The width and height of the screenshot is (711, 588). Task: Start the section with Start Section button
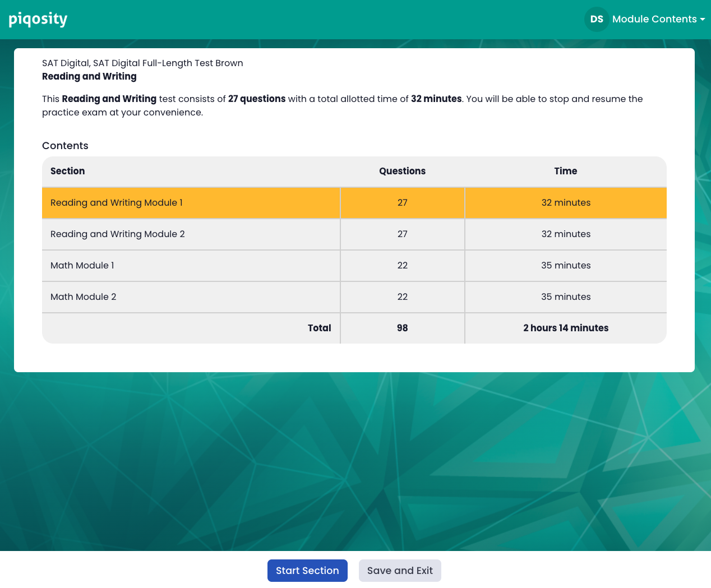point(307,571)
